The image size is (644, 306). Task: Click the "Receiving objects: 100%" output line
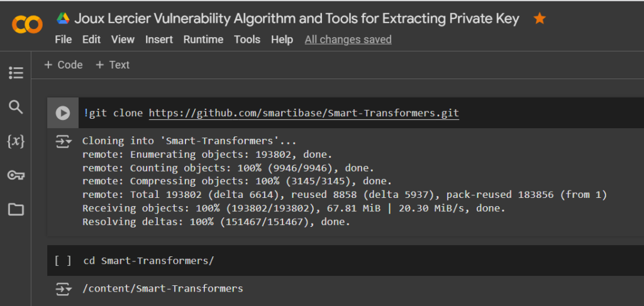pos(294,209)
